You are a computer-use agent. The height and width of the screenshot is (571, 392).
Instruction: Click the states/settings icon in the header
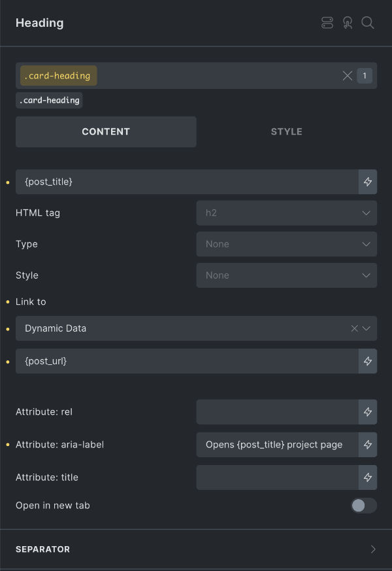point(327,23)
